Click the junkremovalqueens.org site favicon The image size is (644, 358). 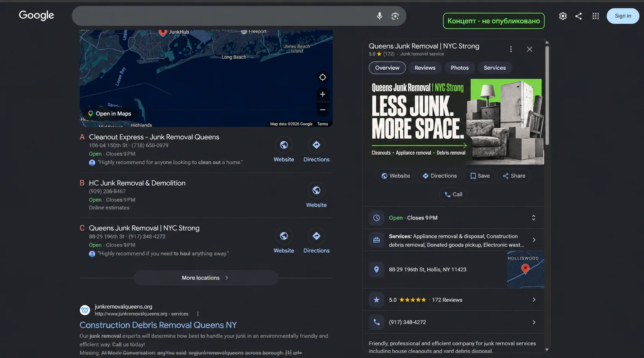click(x=85, y=310)
